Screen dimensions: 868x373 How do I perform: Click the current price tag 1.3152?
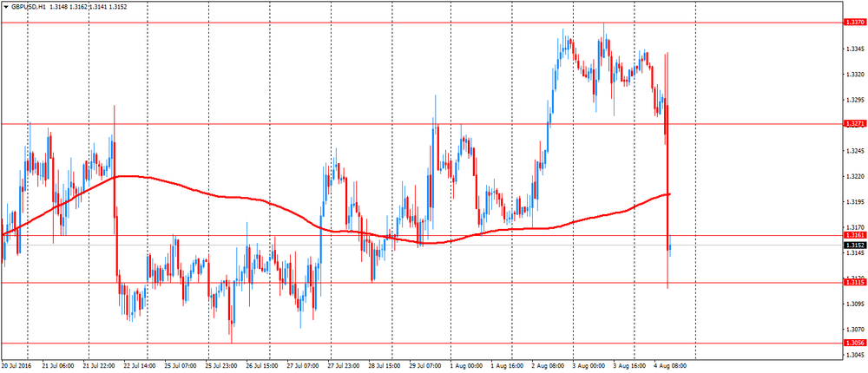click(x=853, y=245)
